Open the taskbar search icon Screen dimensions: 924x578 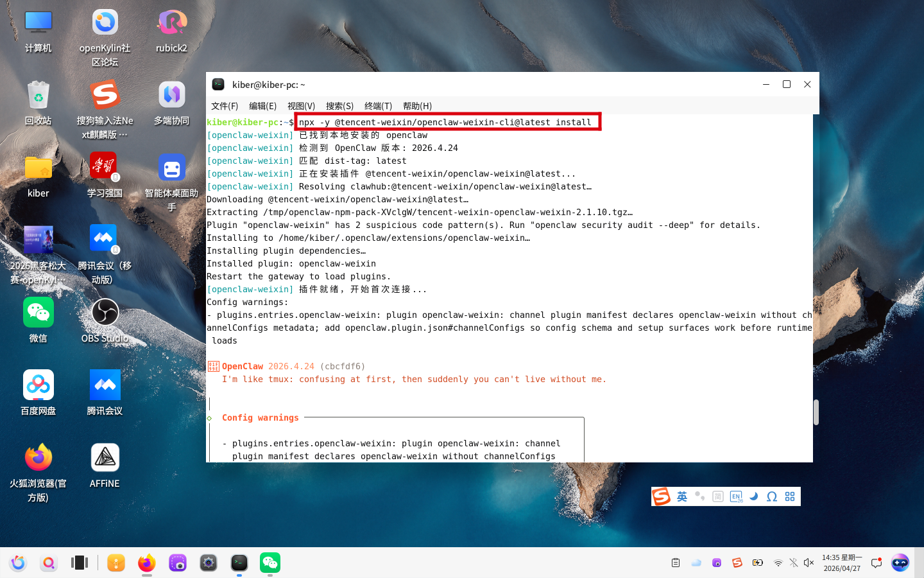(x=49, y=563)
